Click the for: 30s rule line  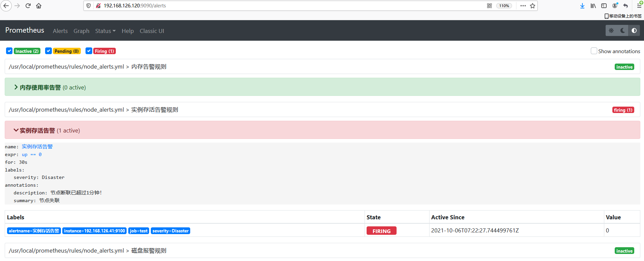(x=16, y=162)
